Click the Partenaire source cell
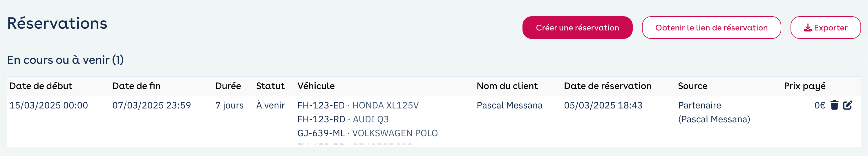The height and width of the screenshot is (156, 868). point(714,112)
